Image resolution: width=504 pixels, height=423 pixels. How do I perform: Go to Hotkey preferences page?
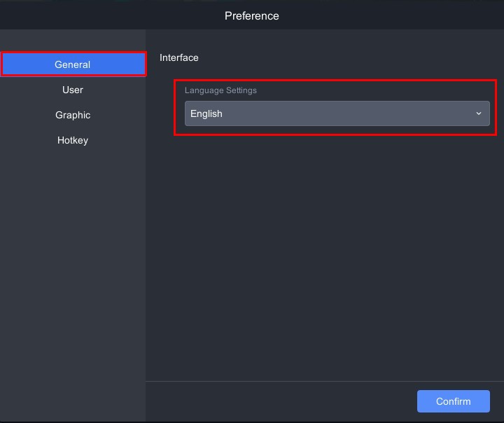73,140
